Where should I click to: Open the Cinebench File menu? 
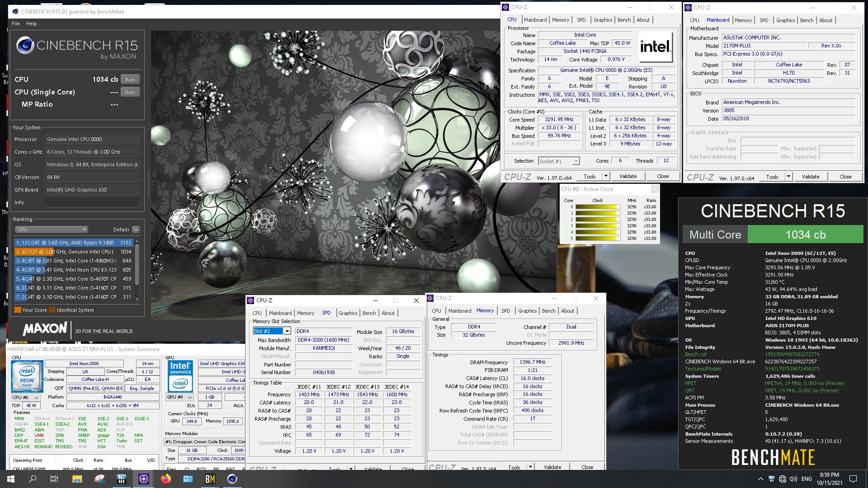pos(16,23)
